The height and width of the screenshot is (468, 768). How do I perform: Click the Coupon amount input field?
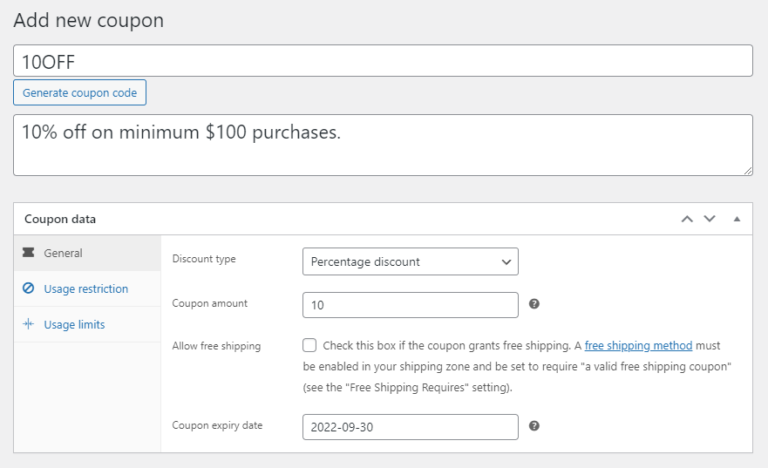[410, 305]
